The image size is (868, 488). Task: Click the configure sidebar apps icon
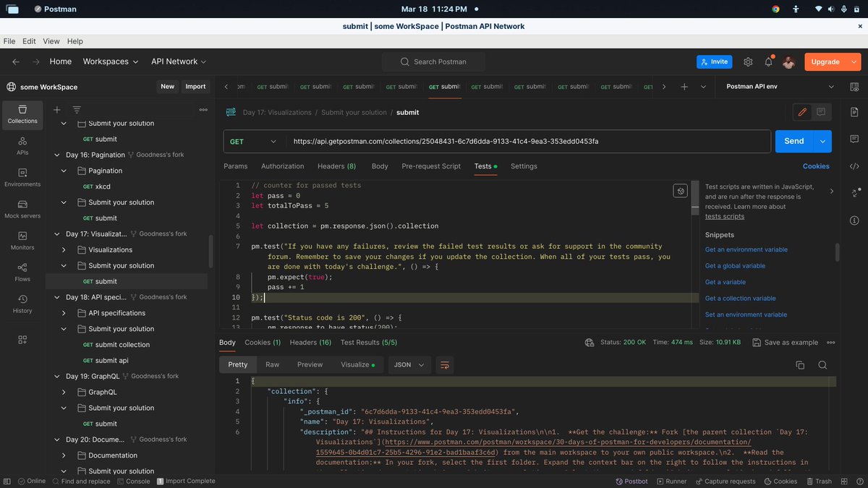22,340
